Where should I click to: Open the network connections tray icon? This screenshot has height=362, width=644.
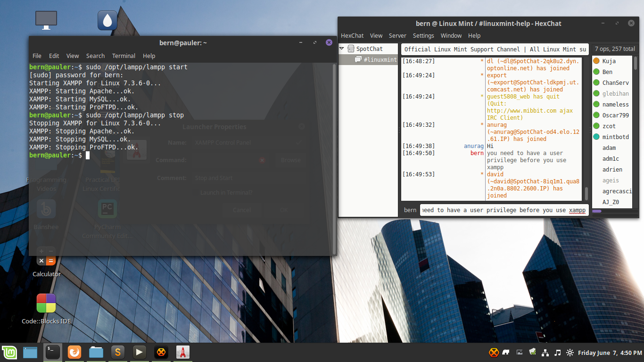point(545,353)
